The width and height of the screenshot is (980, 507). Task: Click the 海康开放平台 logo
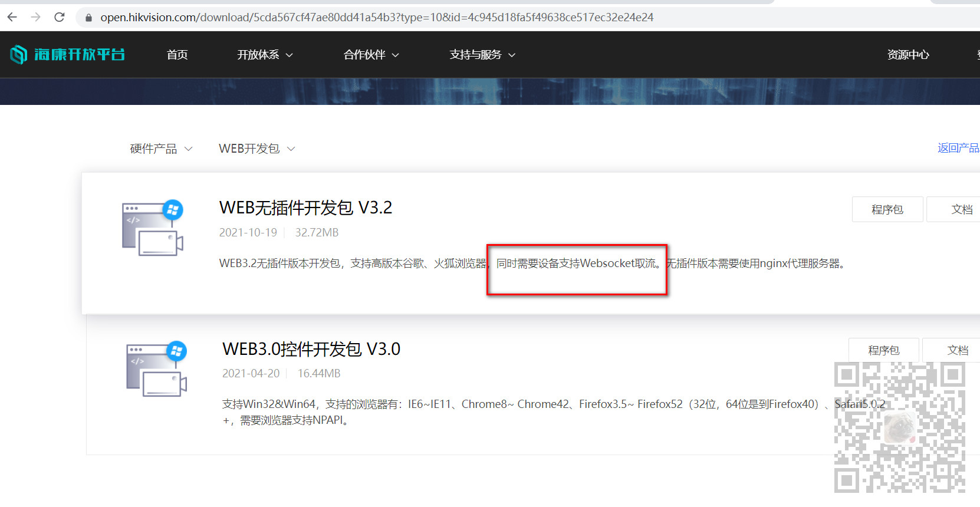pyautogui.click(x=68, y=54)
